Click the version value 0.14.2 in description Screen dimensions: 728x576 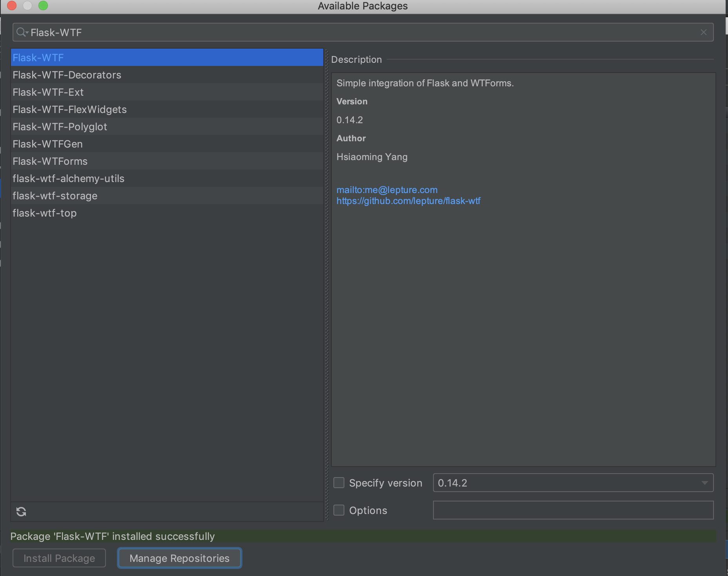349,120
